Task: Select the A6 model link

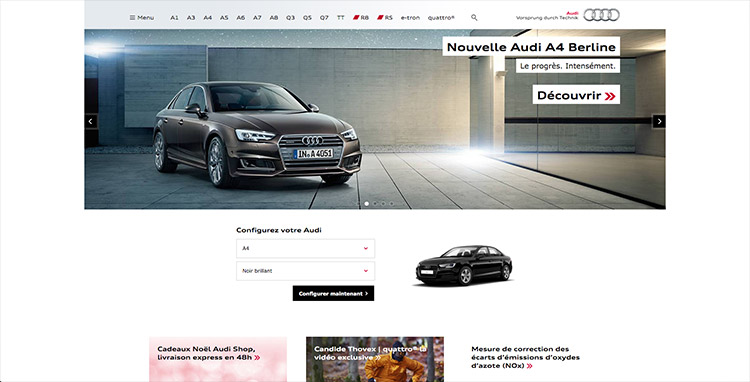Action: point(241,18)
